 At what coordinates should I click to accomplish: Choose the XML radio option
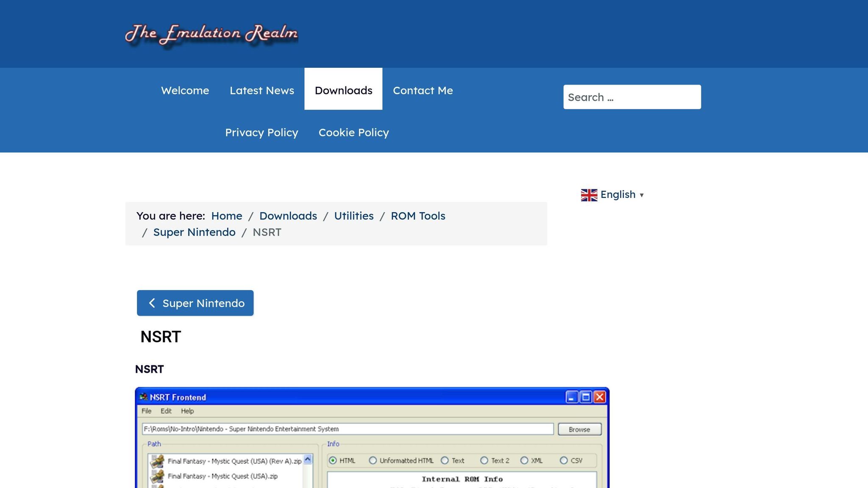(x=524, y=460)
